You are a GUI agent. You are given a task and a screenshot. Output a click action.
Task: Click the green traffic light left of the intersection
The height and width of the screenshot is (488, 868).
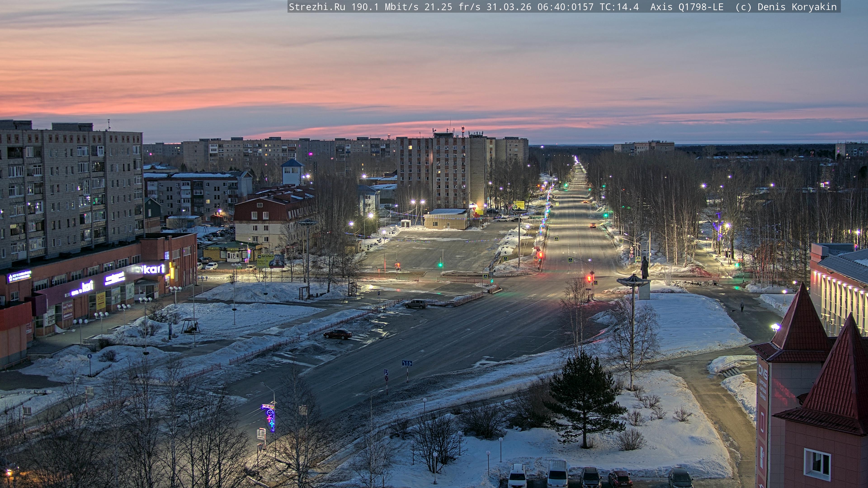tap(440, 265)
